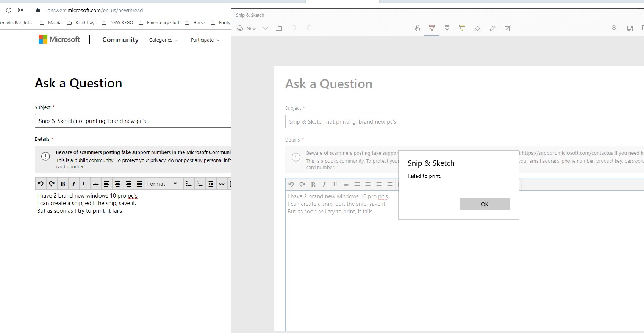The image size is (644, 333).
Task: Click the Zoom magnifier in Snip & Sketch
Action: coord(615,28)
